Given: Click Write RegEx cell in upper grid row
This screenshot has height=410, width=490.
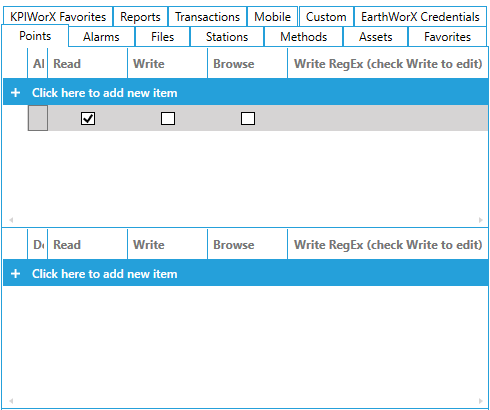Looking at the screenshot, I should coord(388,118).
